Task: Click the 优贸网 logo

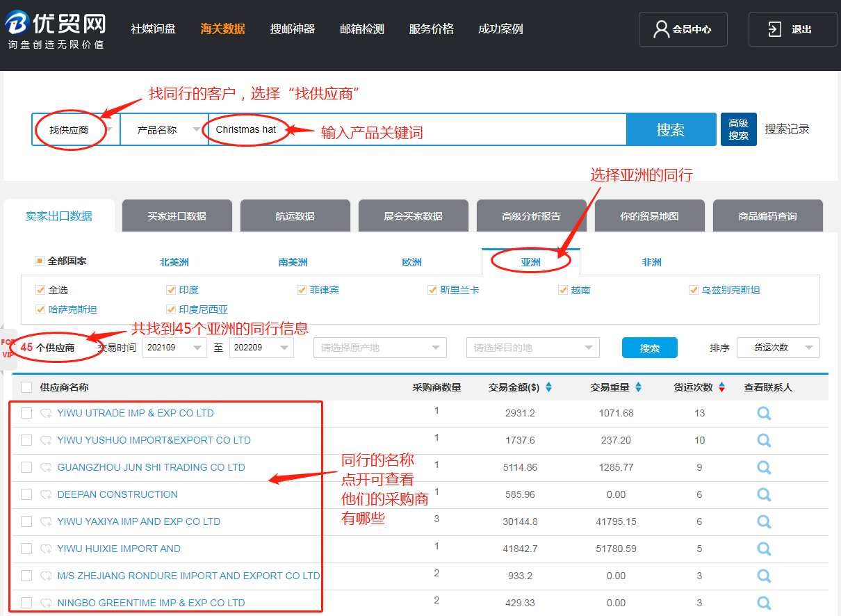Action: tap(56, 29)
